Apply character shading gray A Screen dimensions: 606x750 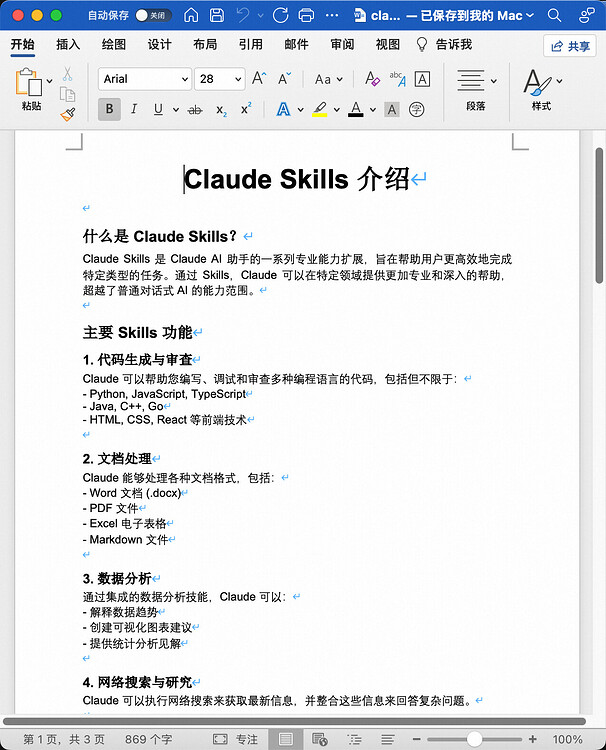click(x=392, y=110)
